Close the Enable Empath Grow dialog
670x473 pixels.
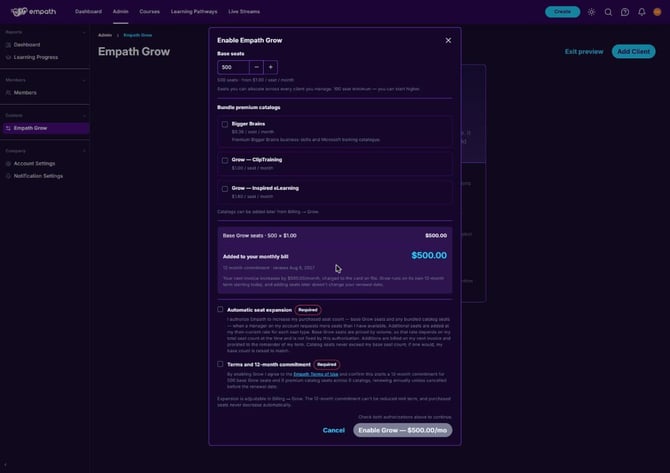tap(448, 40)
